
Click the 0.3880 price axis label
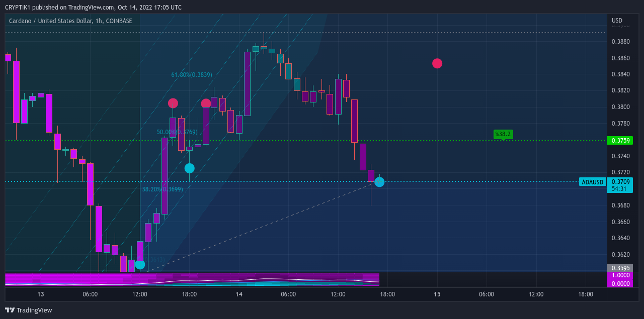[619, 42]
